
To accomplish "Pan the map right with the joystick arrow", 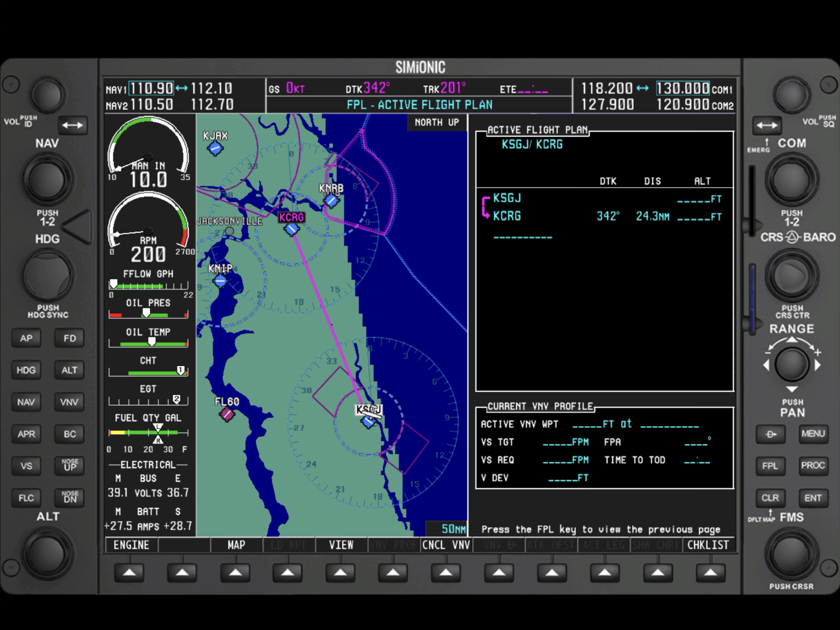I will pyautogui.click(x=817, y=365).
